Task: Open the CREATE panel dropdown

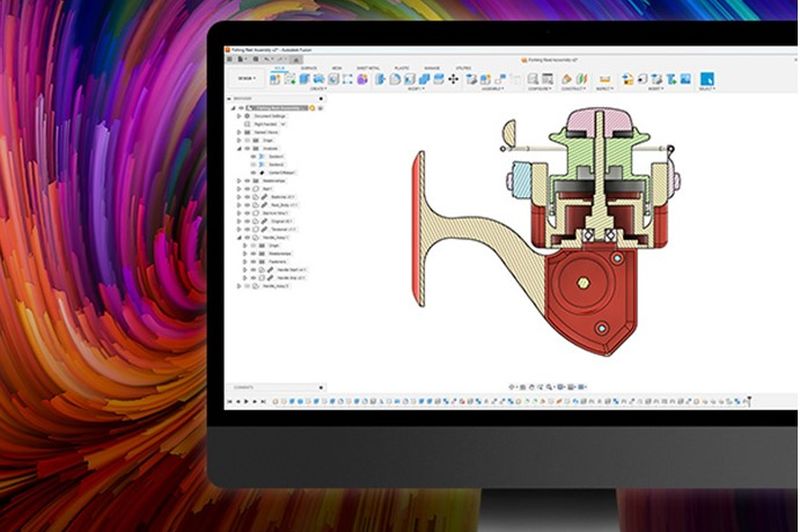Action: point(319,89)
